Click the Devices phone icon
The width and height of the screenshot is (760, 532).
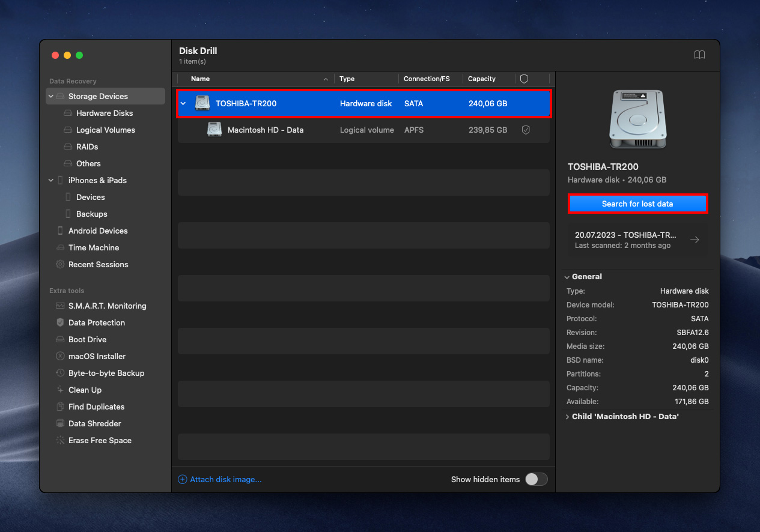(68, 197)
